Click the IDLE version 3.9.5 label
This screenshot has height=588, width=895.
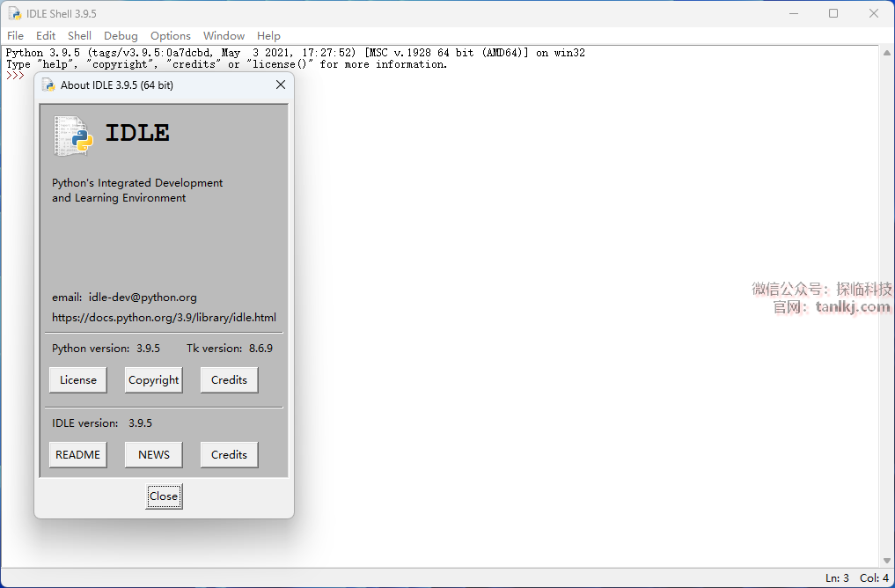click(101, 423)
